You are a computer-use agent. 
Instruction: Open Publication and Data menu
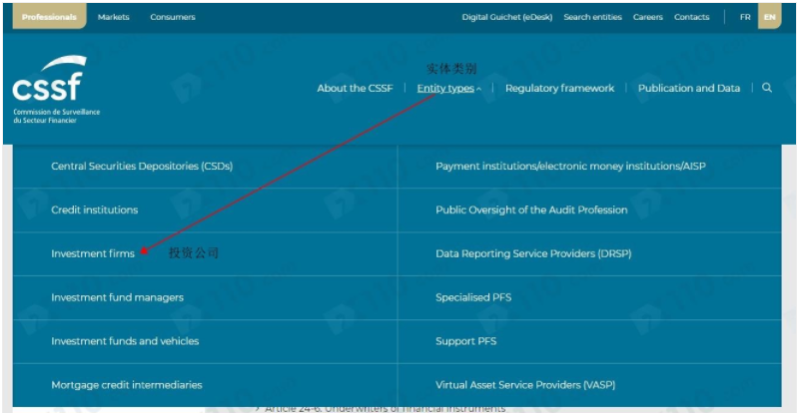(689, 88)
